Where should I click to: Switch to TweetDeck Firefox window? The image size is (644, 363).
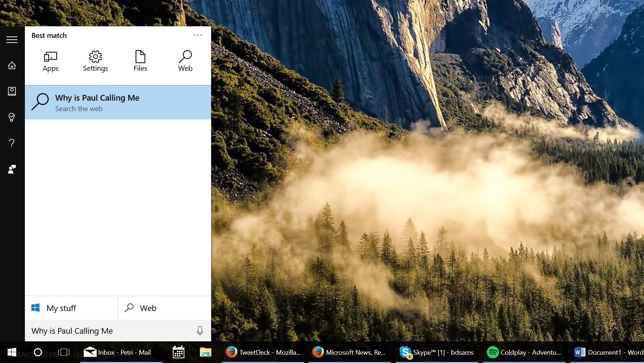263,352
